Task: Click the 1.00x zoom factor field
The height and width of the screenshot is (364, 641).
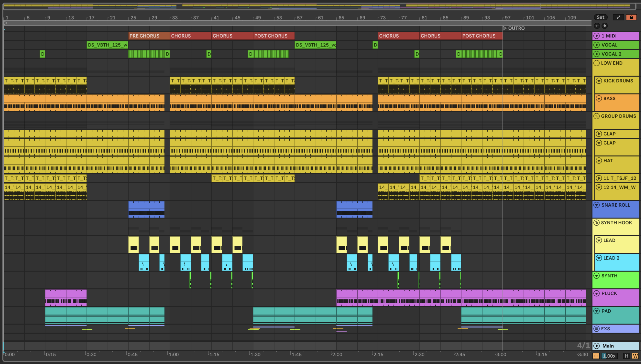Action: click(x=610, y=356)
